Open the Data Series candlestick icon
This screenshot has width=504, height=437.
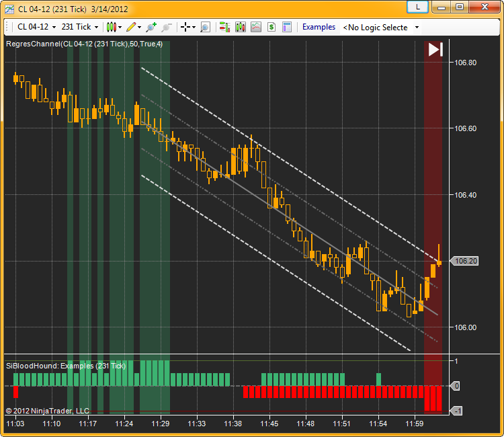240,27
